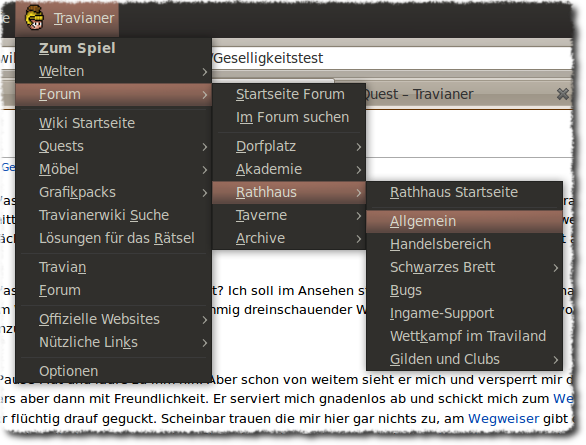Choose Wettkampf im Traviland

[465, 337]
